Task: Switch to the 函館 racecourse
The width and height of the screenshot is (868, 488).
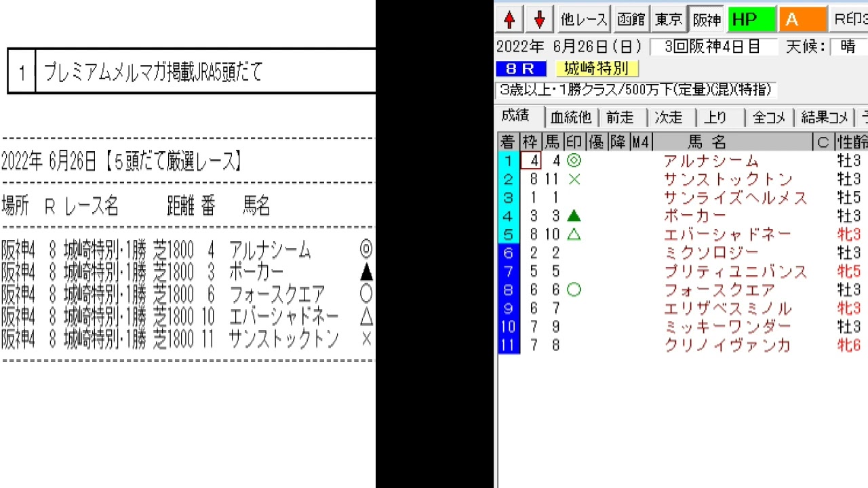Action: click(631, 20)
